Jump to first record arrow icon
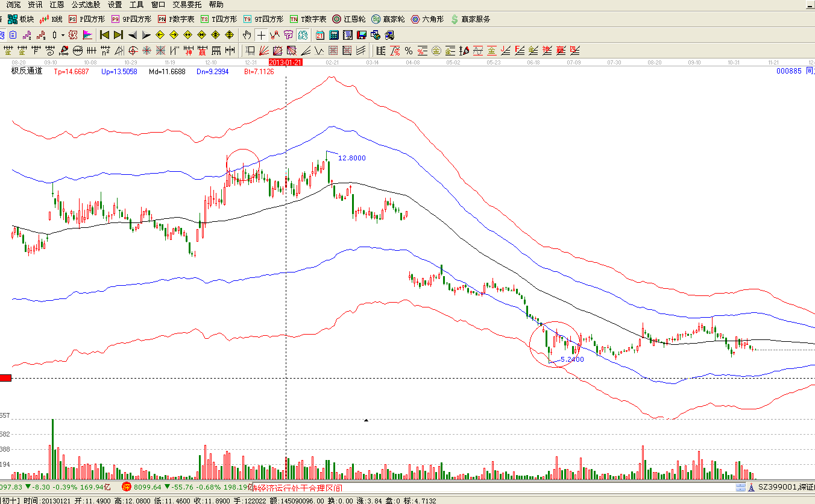 105,35
